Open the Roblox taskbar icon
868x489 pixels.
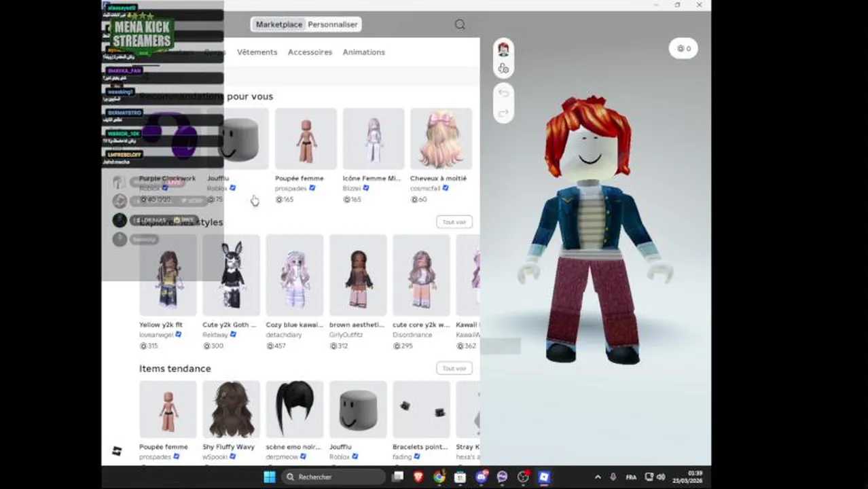click(x=544, y=477)
